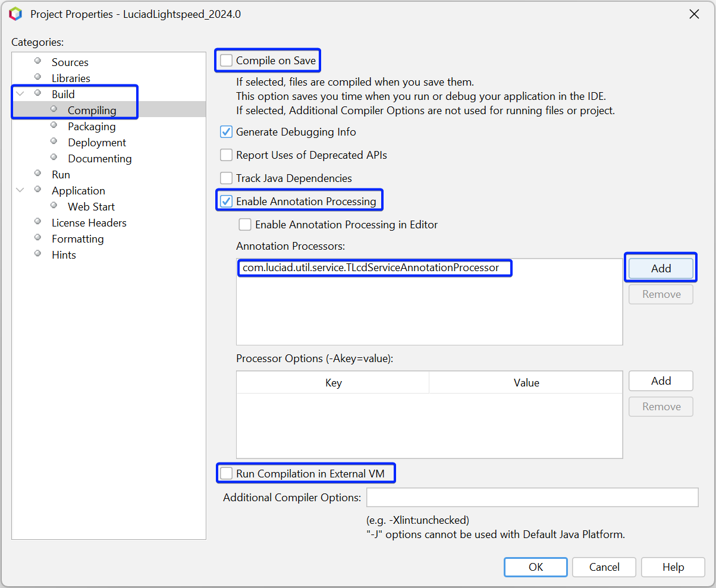Select the Sources category
Screen dimensions: 716x588
point(70,62)
